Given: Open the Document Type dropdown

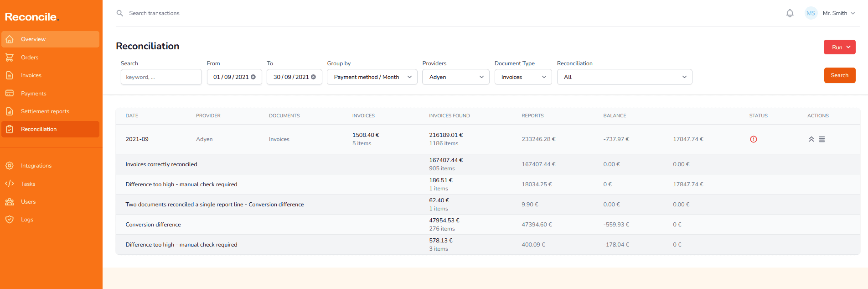Looking at the screenshot, I should click(x=523, y=77).
